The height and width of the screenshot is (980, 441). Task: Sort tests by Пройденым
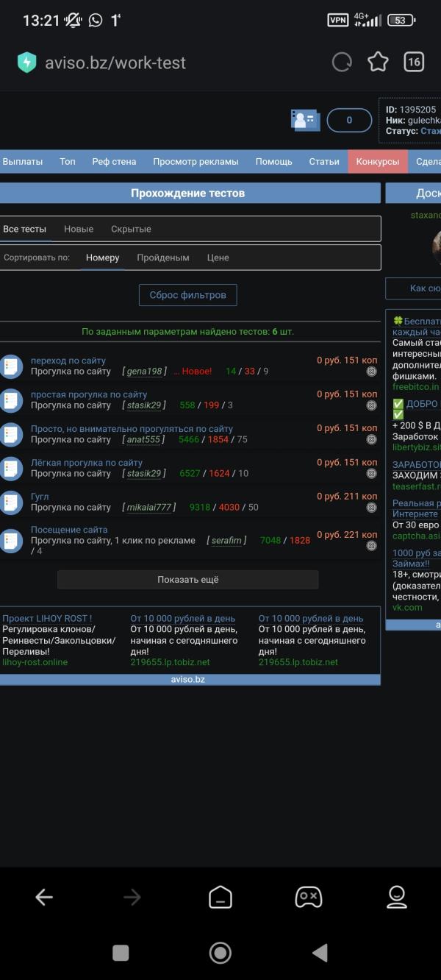click(163, 258)
